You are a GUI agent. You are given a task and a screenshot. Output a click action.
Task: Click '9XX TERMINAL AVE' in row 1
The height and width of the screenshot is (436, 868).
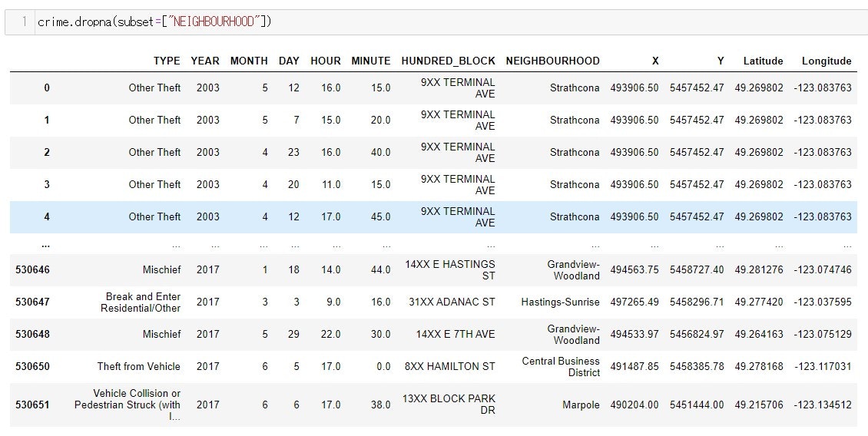point(458,120)
